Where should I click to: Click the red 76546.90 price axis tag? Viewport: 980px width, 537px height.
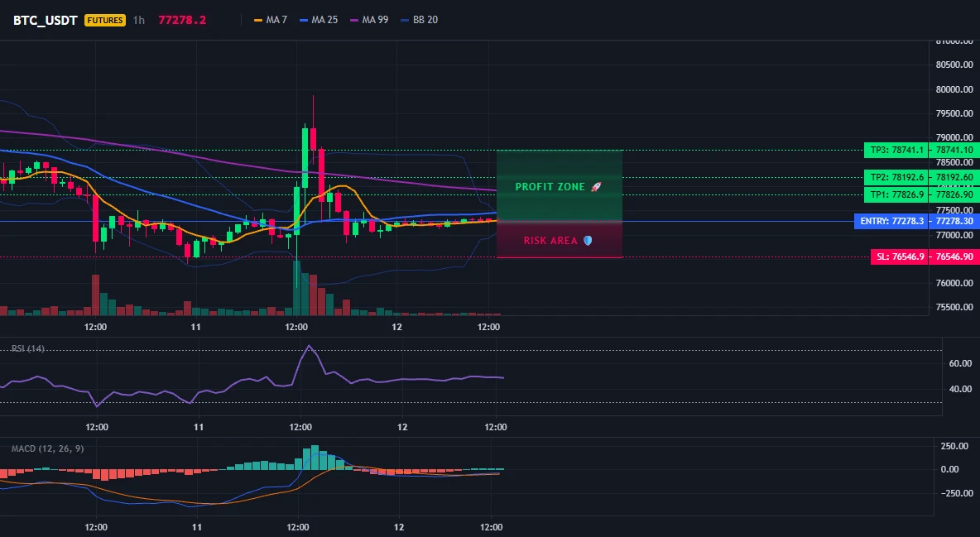point(954,257)
